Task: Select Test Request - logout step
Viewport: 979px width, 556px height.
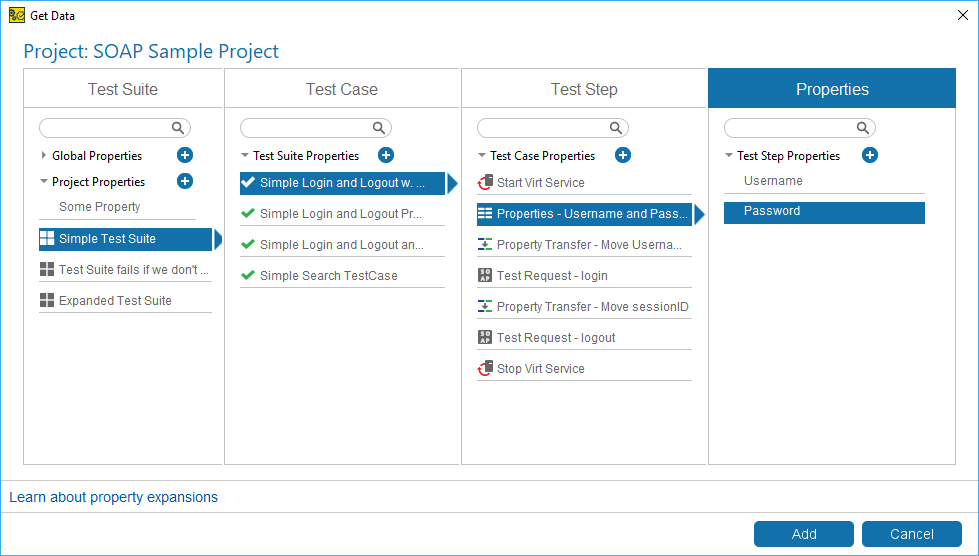Action: 584,338
